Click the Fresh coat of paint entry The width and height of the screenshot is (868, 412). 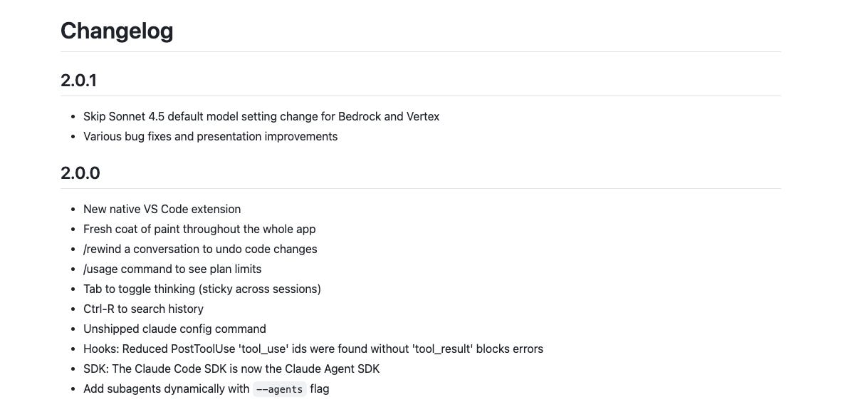(x=199, y=229)
